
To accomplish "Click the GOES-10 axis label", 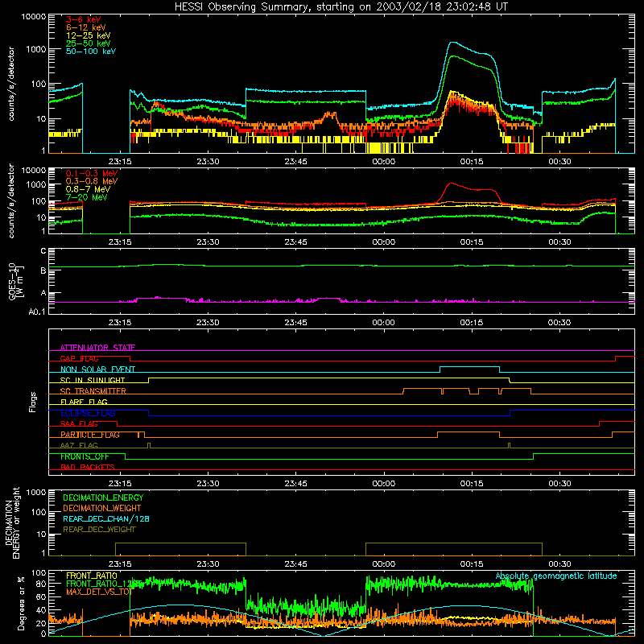I will tap(16, 282).
